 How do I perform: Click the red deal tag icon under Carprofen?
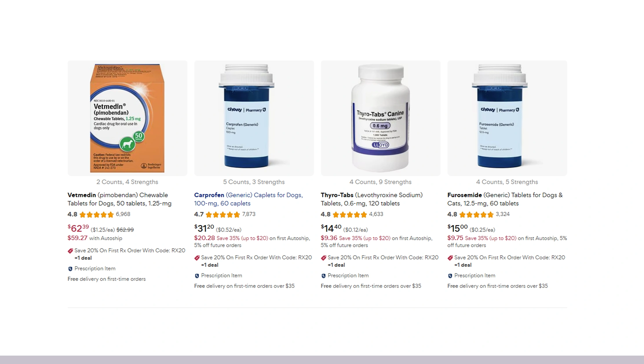pyautogui.click(x=197, y=258)
